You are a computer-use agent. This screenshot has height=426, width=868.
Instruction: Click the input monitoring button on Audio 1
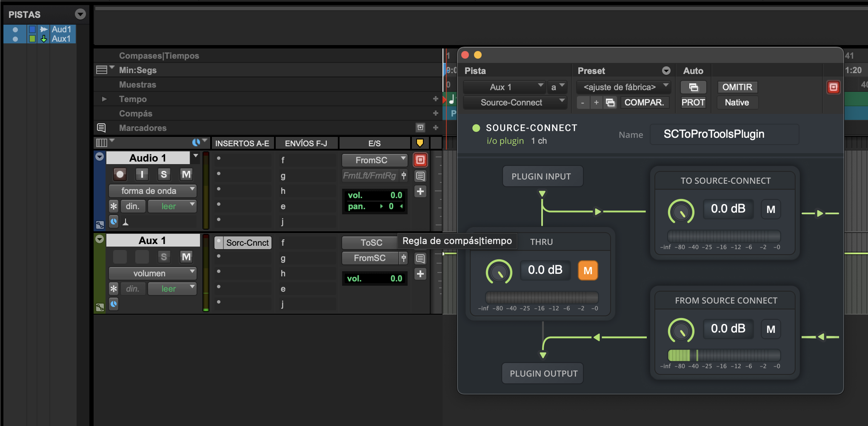point(142,174)
